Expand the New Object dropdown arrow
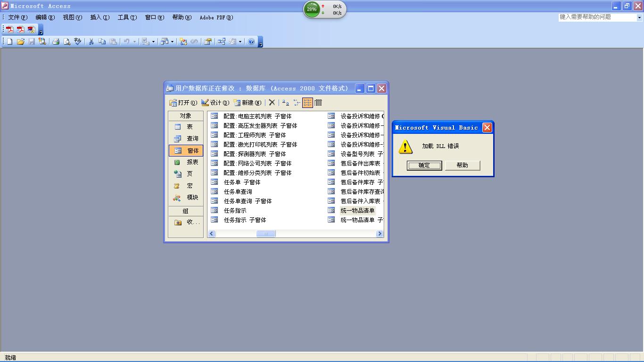 coord(240,42)
